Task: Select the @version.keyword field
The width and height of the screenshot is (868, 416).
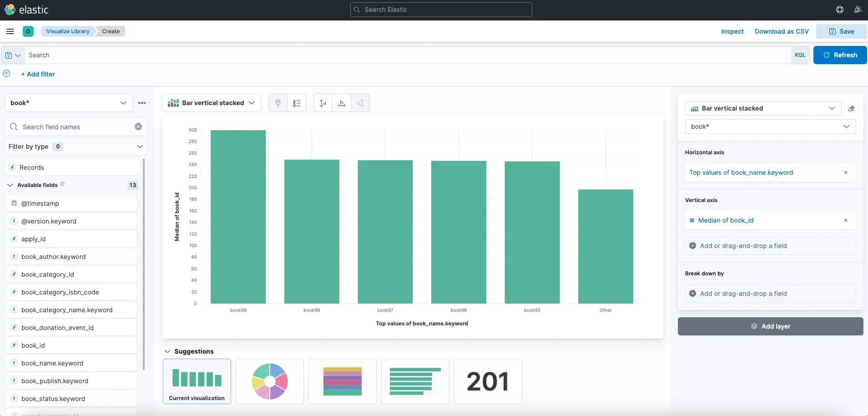Action: 71,221
